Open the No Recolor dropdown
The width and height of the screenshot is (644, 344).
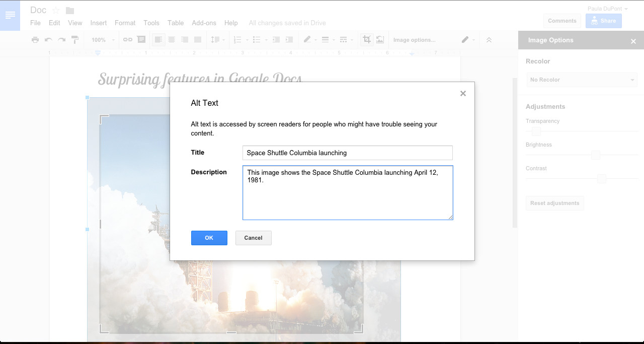click(x=582, y=80)
